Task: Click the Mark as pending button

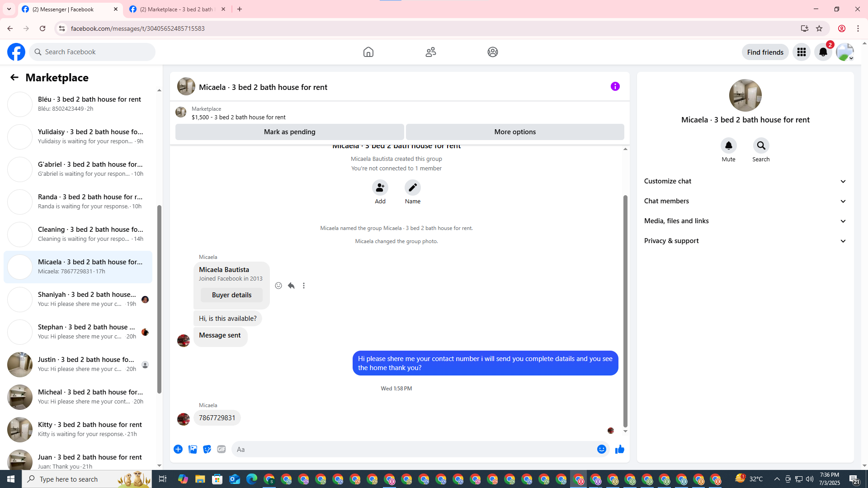Action: 289,132
